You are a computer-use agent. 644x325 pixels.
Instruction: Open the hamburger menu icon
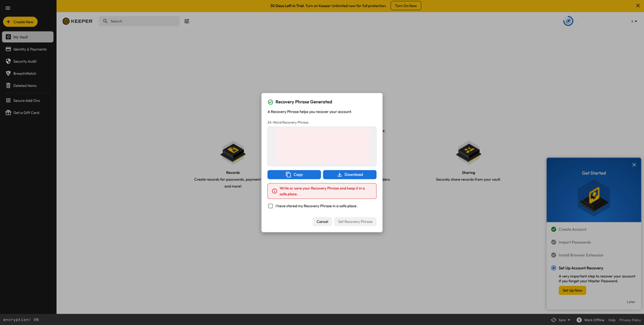[8, 8]
